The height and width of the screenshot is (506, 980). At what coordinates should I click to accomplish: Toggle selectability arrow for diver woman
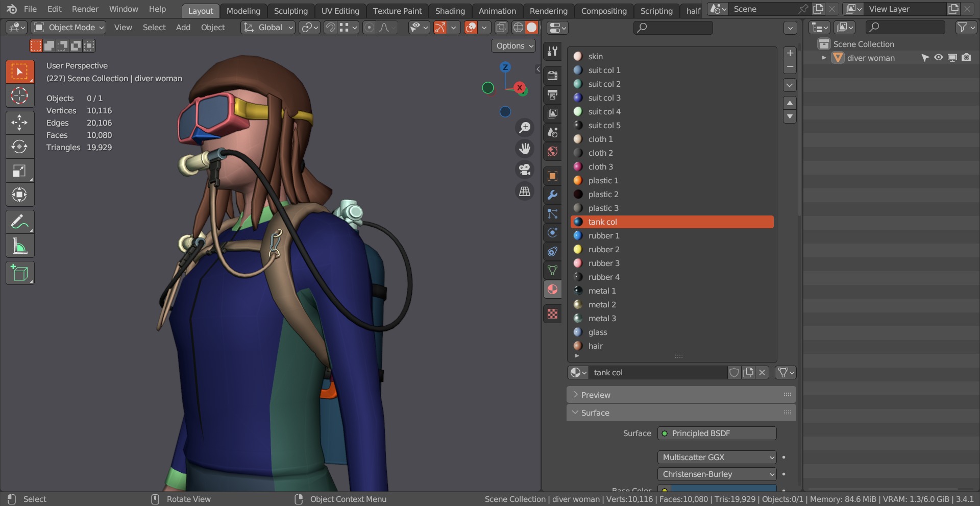point(925,58)
